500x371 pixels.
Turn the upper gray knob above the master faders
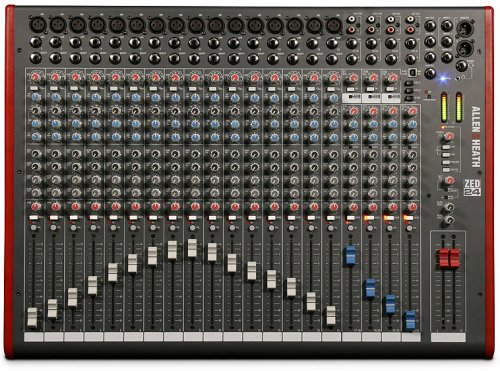(450, 207)
